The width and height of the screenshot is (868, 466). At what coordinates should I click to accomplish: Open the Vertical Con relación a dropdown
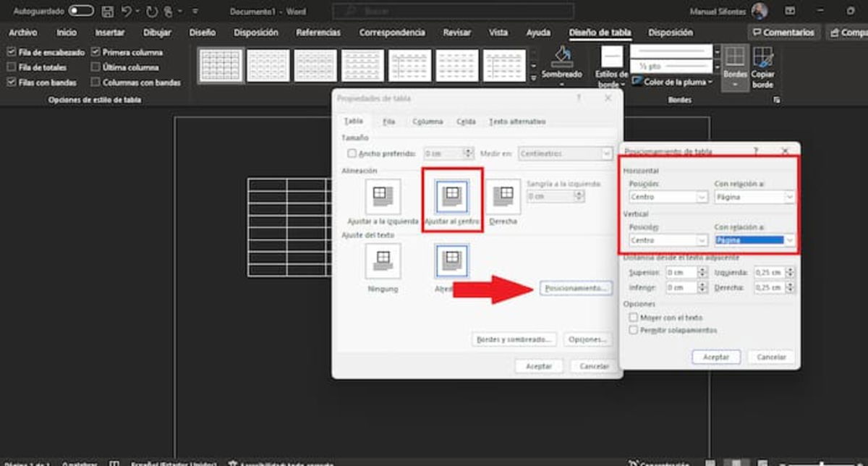pos(754,239)
